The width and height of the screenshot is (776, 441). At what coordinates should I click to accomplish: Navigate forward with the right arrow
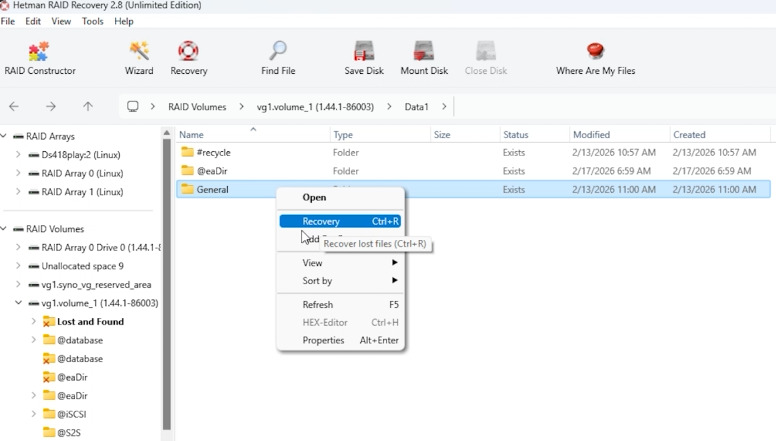pos(50,106)
